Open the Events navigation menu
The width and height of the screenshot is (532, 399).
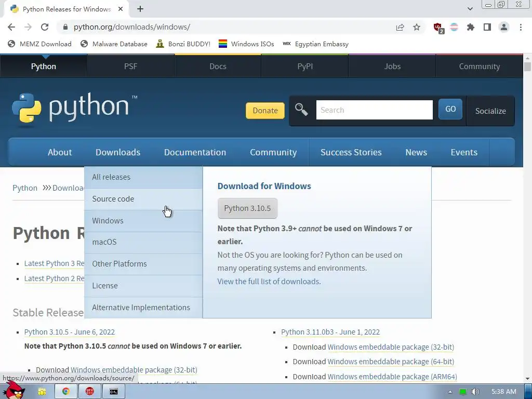[464, 152]
